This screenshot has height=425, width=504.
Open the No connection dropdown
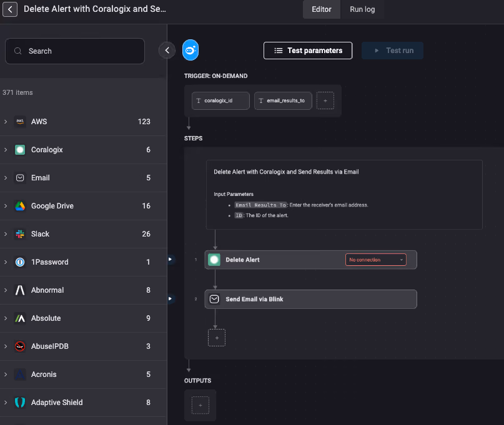point(376,260)
